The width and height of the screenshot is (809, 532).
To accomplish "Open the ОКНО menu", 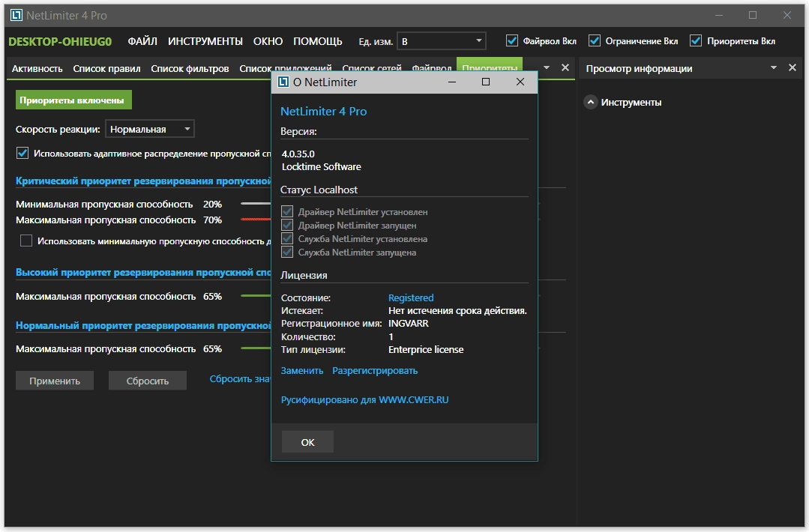I will [268, 41].
